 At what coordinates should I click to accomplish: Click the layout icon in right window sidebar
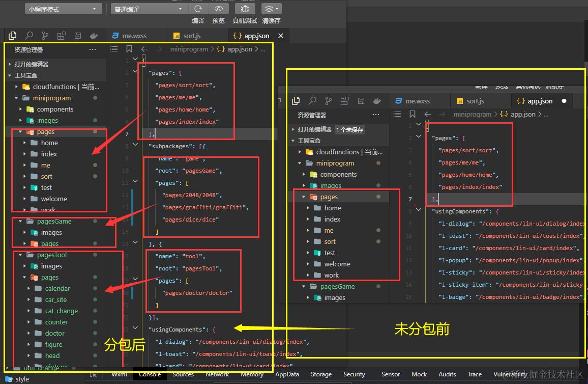361,101
